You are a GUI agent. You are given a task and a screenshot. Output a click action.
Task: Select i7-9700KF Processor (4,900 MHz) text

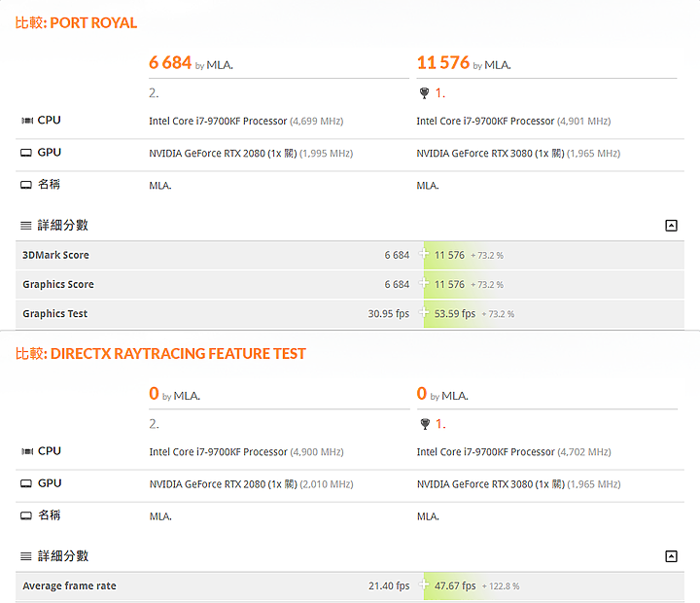[x=246, y=452]
